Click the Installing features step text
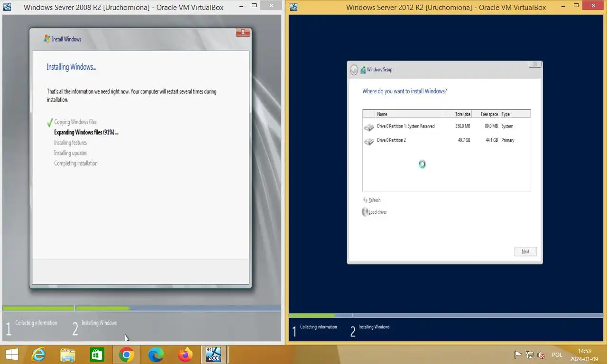The image size is (607, 364). point(70,143)
